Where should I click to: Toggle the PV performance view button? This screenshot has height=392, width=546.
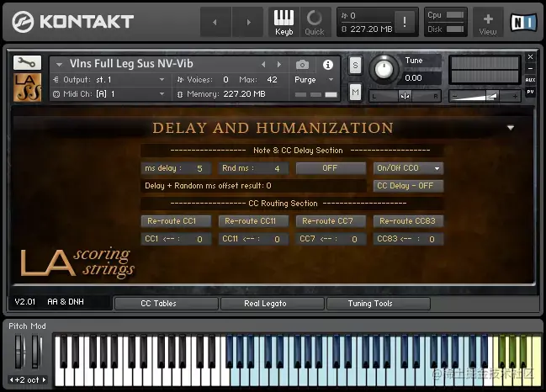pos(530,92)
